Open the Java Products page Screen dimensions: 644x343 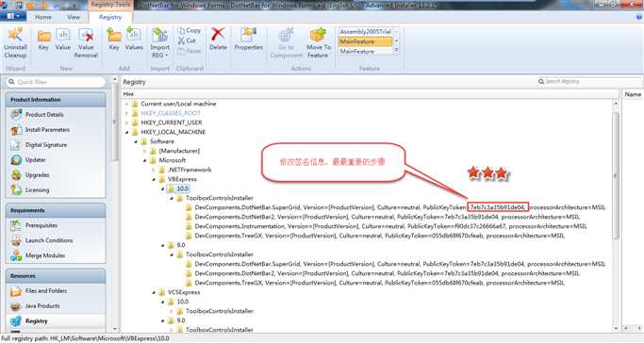coord(42,306)
